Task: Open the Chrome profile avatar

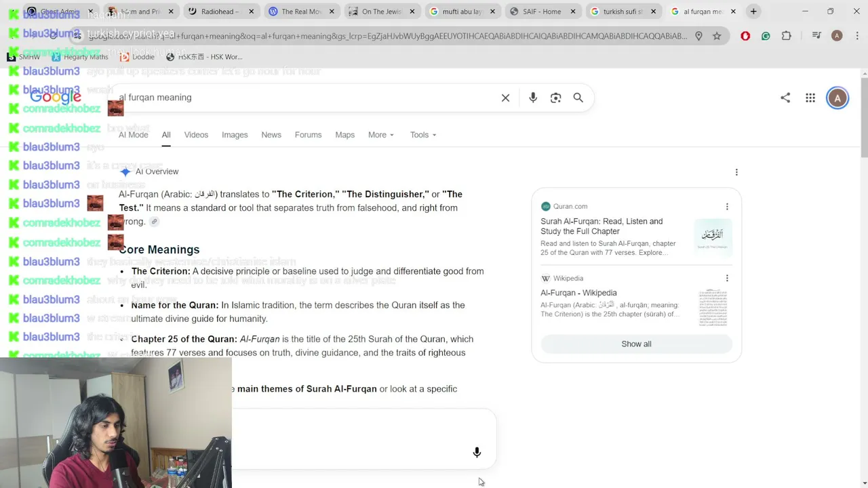Action: (x=837, y=36)
